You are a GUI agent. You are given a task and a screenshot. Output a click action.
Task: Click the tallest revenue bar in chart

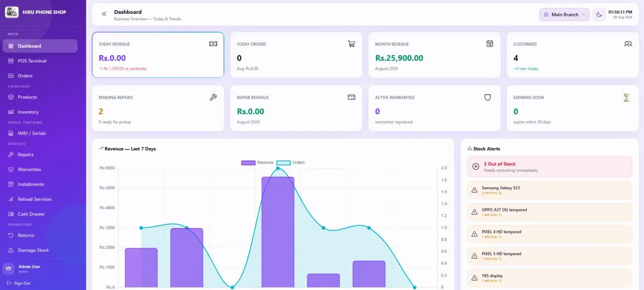(x=278, y=232)
